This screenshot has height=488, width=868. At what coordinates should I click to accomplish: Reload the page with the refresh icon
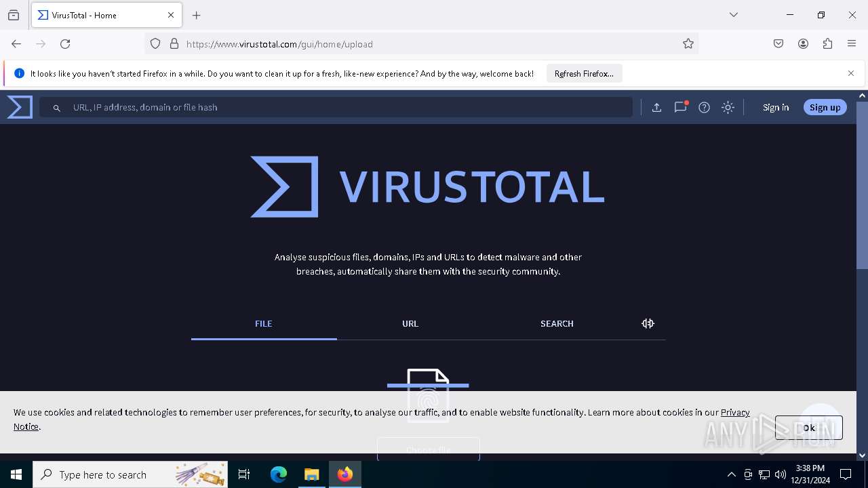point(65,44)
